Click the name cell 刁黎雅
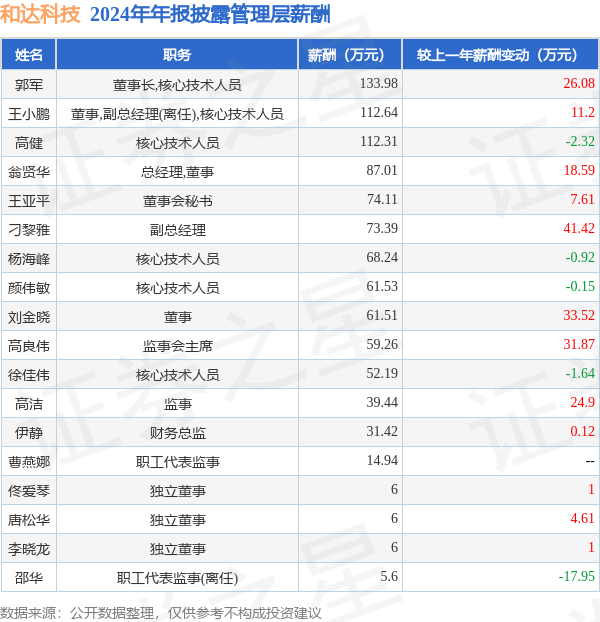 point(29,230)
